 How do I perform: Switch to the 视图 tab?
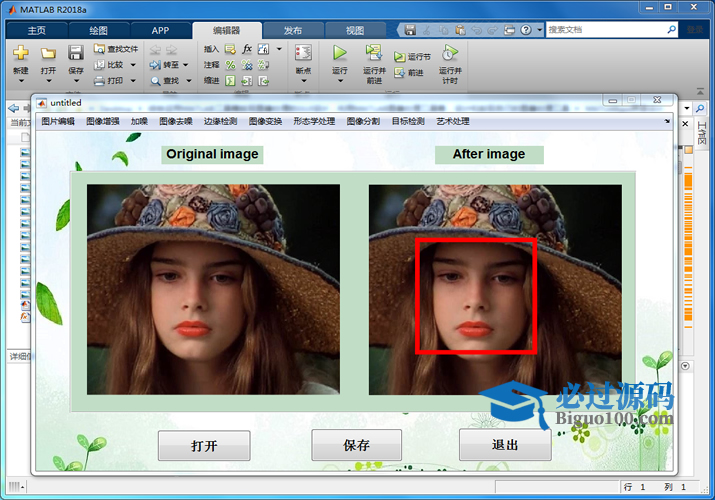click(x=355, y=31)
